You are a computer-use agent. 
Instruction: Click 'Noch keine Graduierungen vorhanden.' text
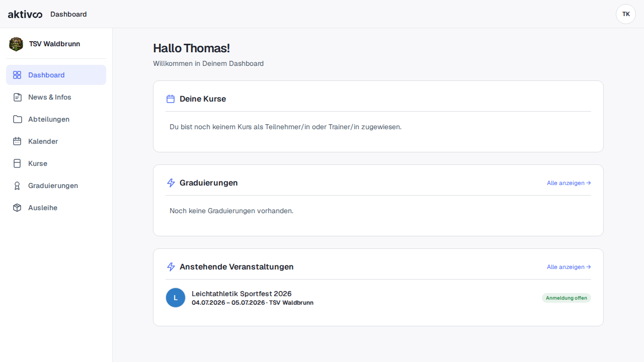(x=231, y=211)
